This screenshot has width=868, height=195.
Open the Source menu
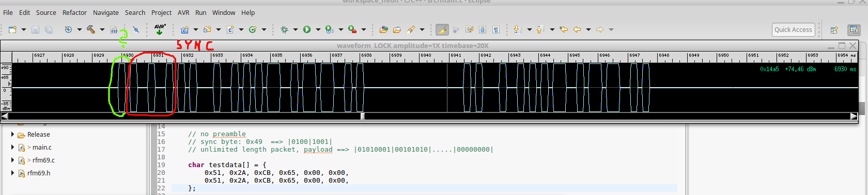click(x=46, y=12)
